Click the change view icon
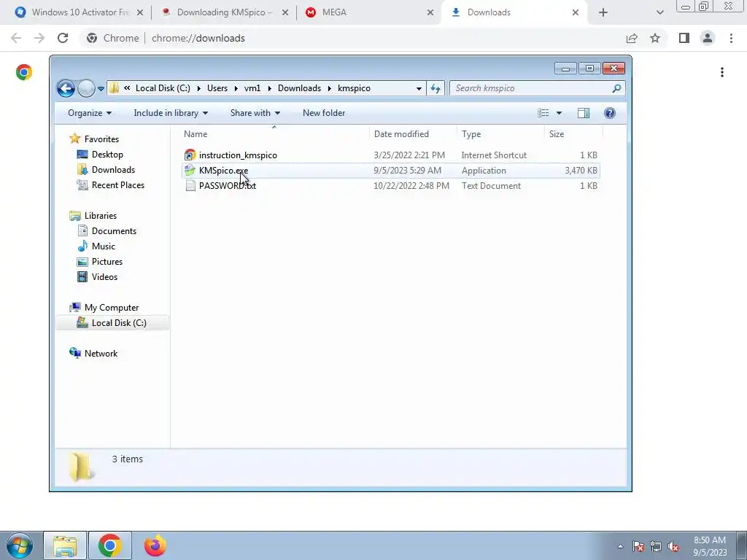 click(x=543, y=113)
